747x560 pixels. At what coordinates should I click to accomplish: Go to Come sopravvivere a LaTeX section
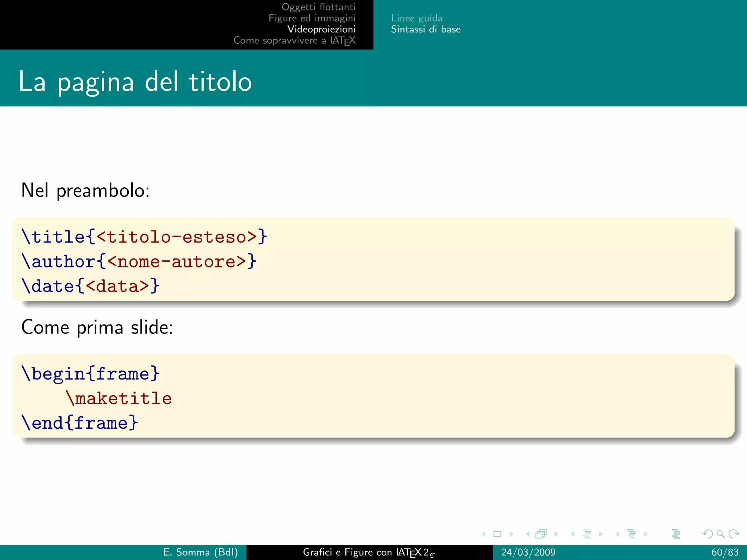[294, 40]
